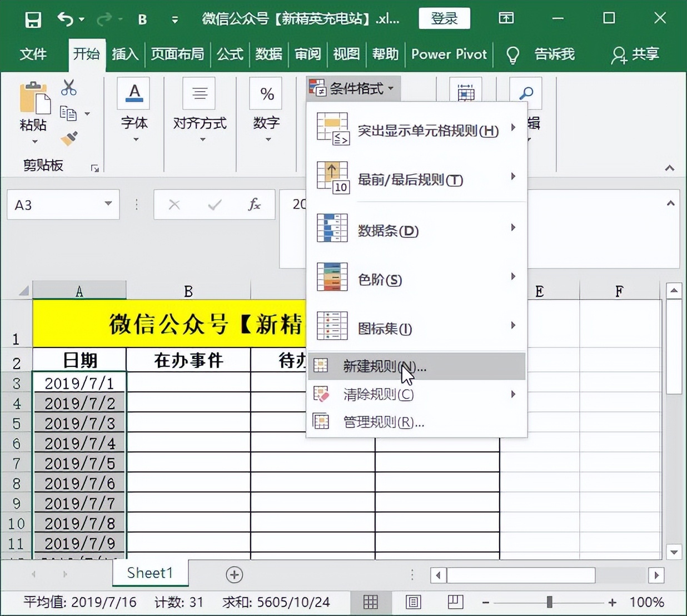The height and width of the screenshot is (616, 687).
Task: Choose 新建规则 menu item
Action: pos(416,366)
